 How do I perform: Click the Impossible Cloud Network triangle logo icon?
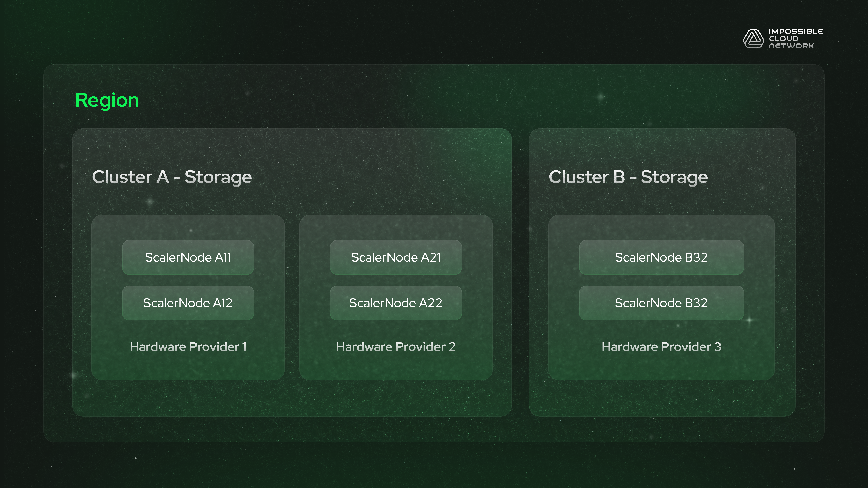[x=753, y=39]
